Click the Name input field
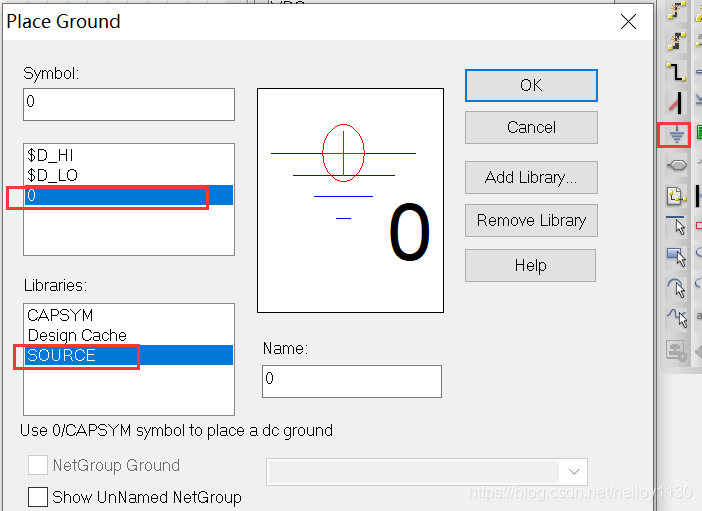Screen dimensions: 702x511 [x=352, y=381]
